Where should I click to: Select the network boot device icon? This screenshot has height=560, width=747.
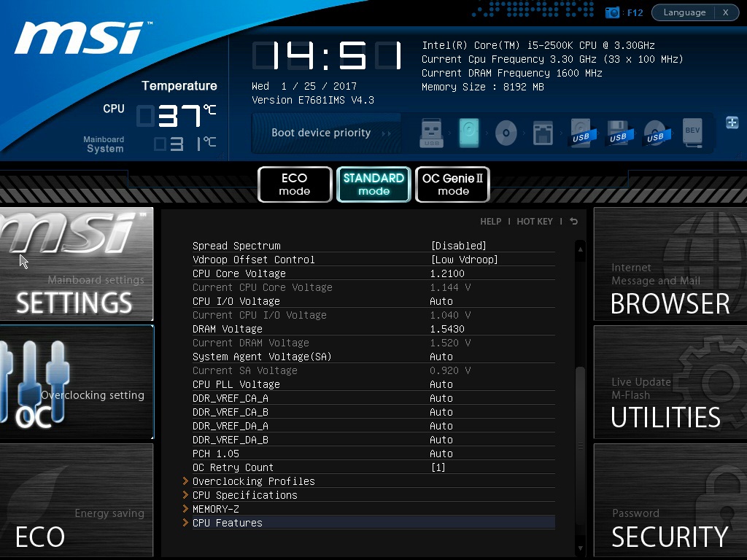coord(543,133)
